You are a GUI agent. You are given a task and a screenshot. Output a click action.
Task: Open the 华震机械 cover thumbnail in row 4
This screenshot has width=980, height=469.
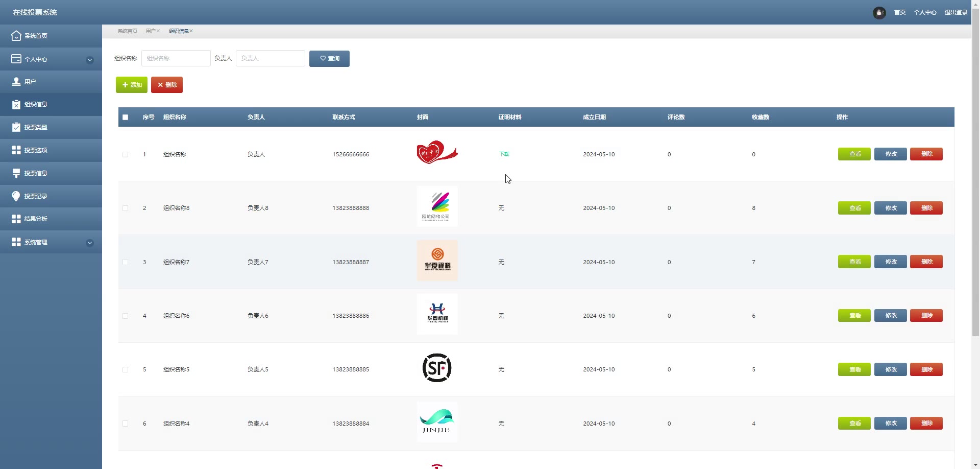437,314
